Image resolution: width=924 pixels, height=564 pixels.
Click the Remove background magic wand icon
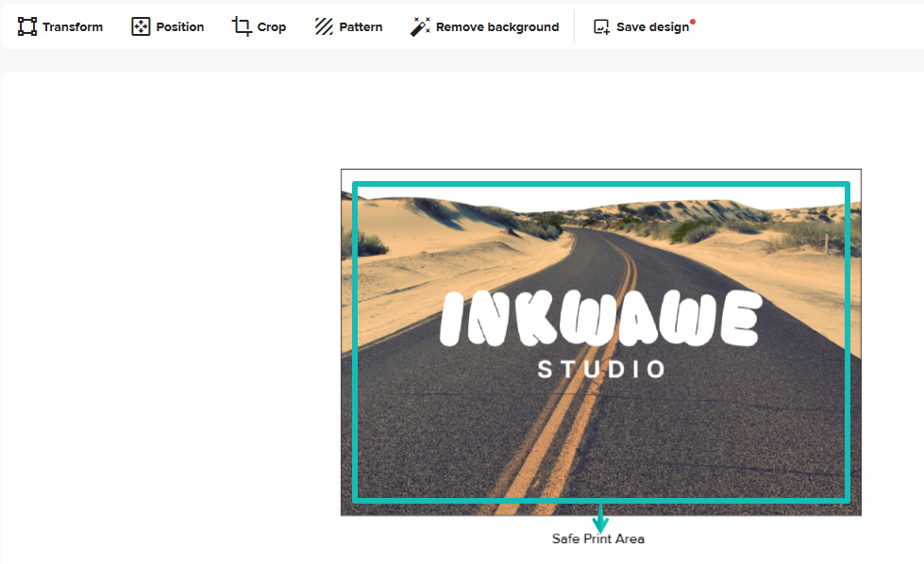click(420, 26)
